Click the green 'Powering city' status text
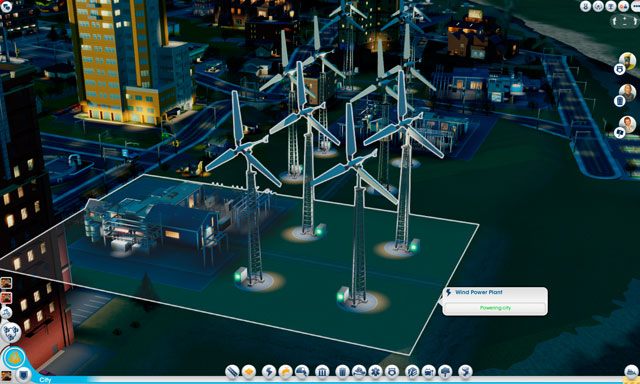640x384 pixels. (x=495, y=308)
